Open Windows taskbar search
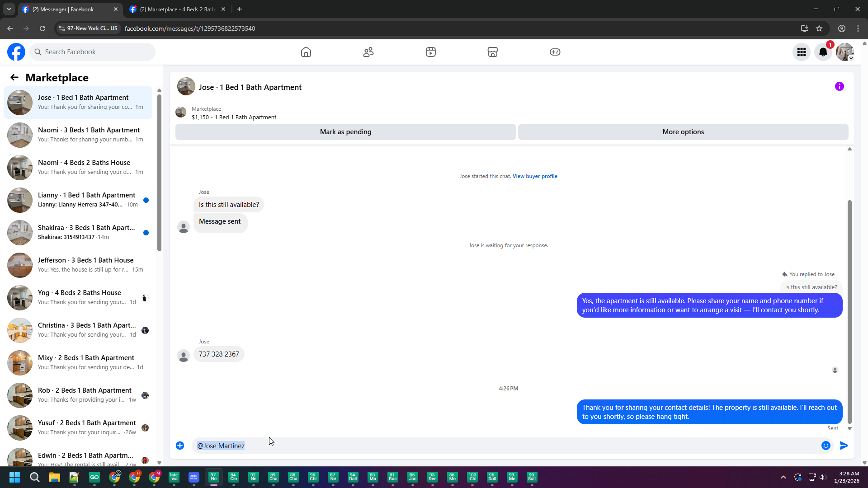The image size is (868, 488). tap(34, 478)
